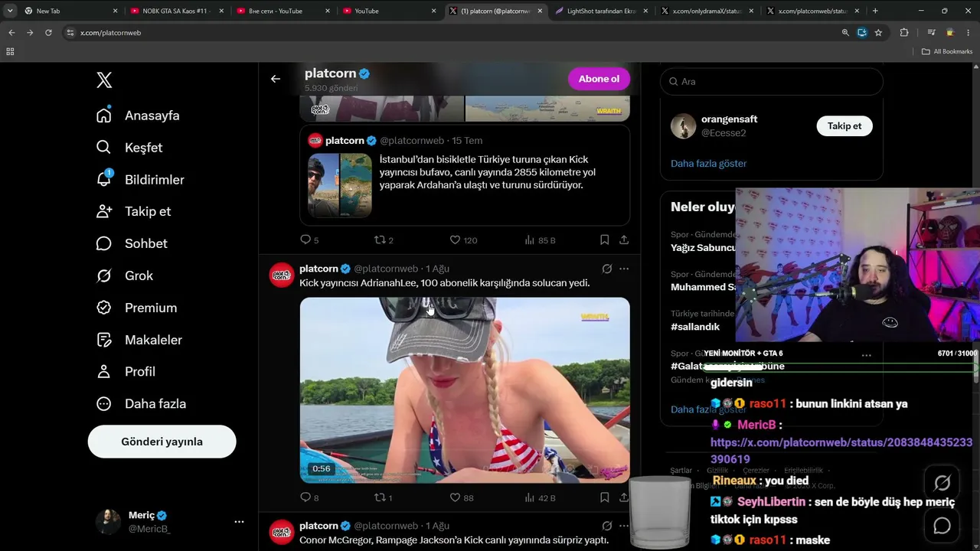Open the Chrome apps grid
This screenshot has height=551, width=980.
click(x=10, y=51)
